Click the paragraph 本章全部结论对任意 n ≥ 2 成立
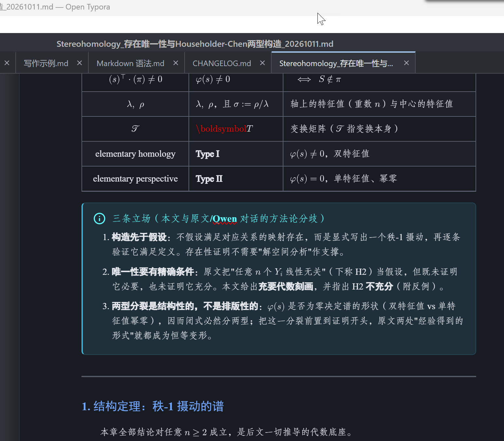The height and width of the screenshot is (441, 504). (226, 432)
